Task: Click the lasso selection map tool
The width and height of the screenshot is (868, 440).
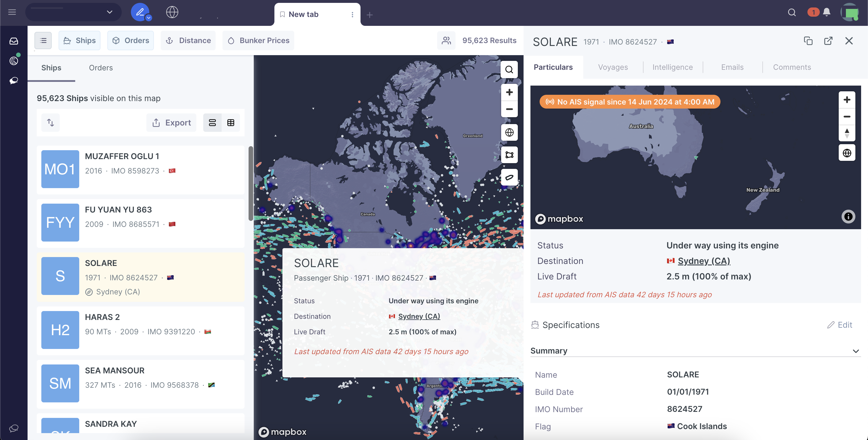Action: point(509,177)
